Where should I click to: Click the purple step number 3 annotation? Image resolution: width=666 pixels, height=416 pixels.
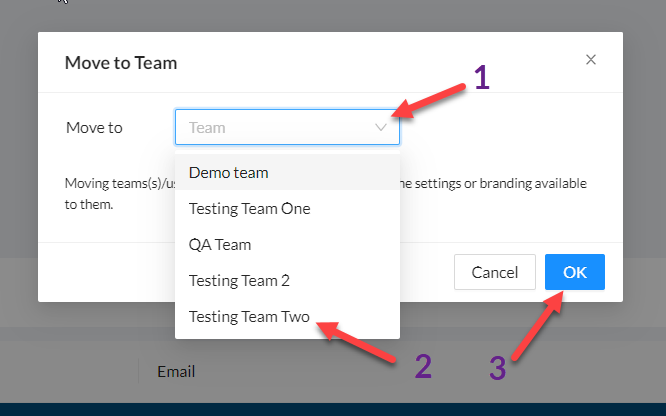(497, 368)
